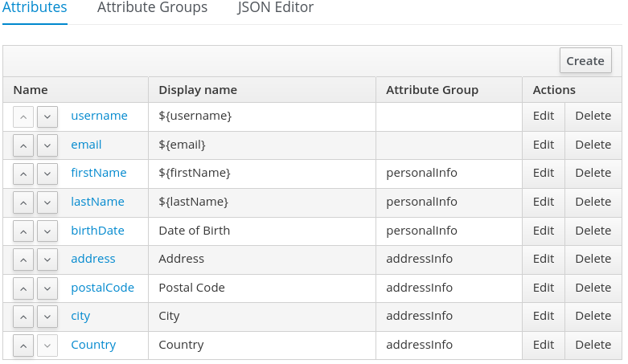Edit the Country attribute

pyautogui.click(x=544, y=345)
